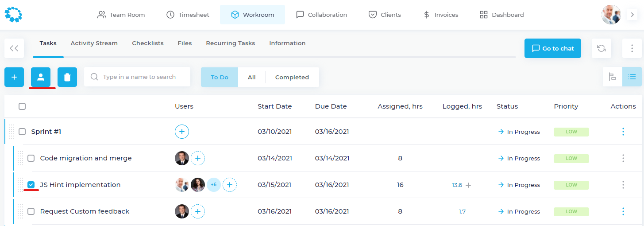The height and width of the screenshot is (226, 644).
Task: Click the trash delete button
Action: click(67, 77)
